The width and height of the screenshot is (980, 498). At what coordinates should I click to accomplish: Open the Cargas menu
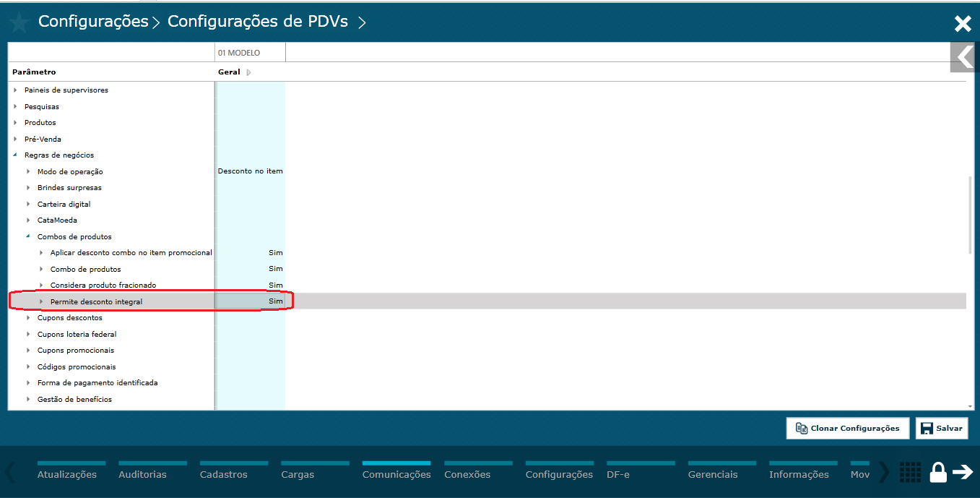[298, 475]
